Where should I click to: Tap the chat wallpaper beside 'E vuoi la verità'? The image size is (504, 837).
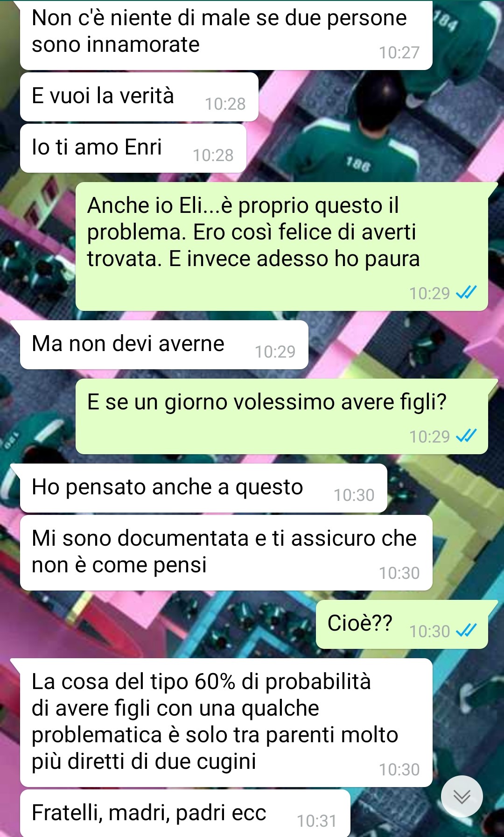point(373,97)
